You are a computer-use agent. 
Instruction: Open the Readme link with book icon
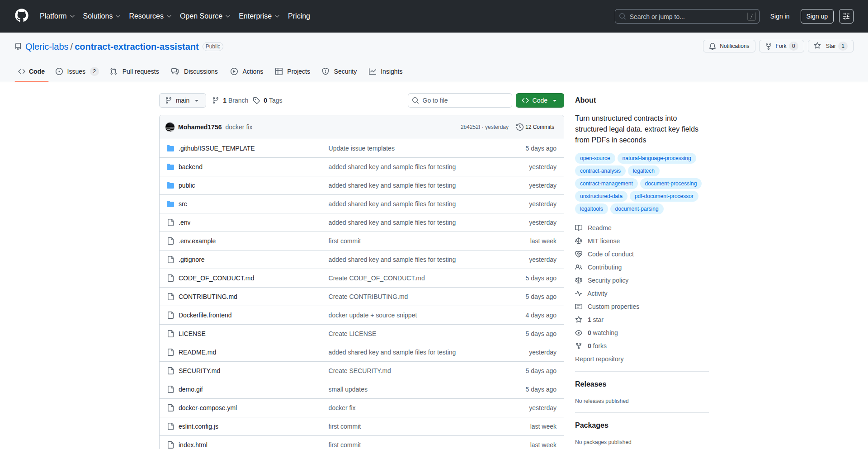click(x=599, y=228)
